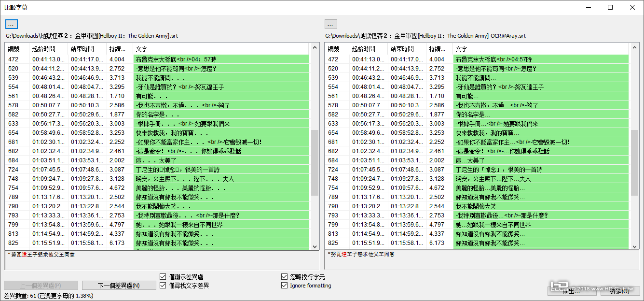Toggle the 忽略換行字元 checkbox
644x301 pixels.
point(285,276)
